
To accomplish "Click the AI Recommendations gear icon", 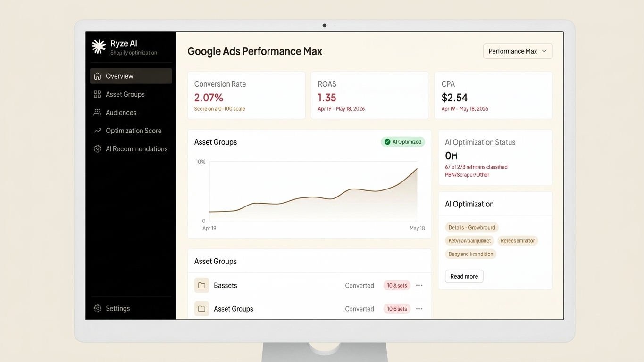I will 97,148.
